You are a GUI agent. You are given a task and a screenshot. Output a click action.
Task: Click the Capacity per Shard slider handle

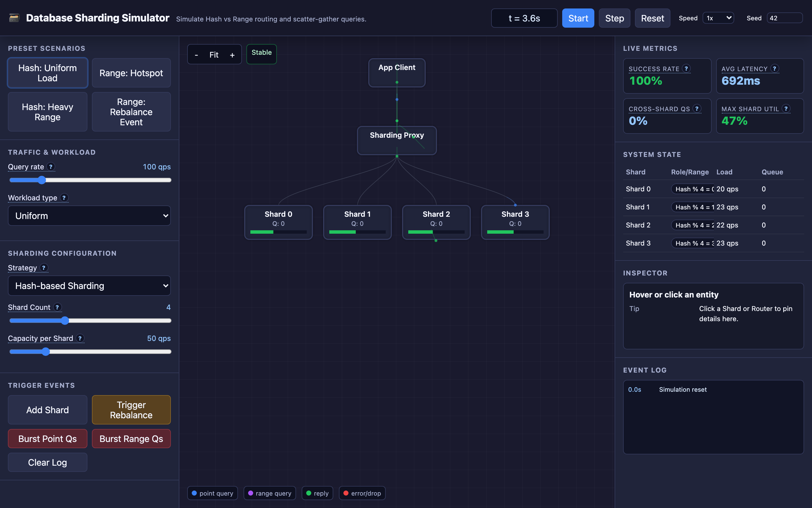tap(46, 352)
